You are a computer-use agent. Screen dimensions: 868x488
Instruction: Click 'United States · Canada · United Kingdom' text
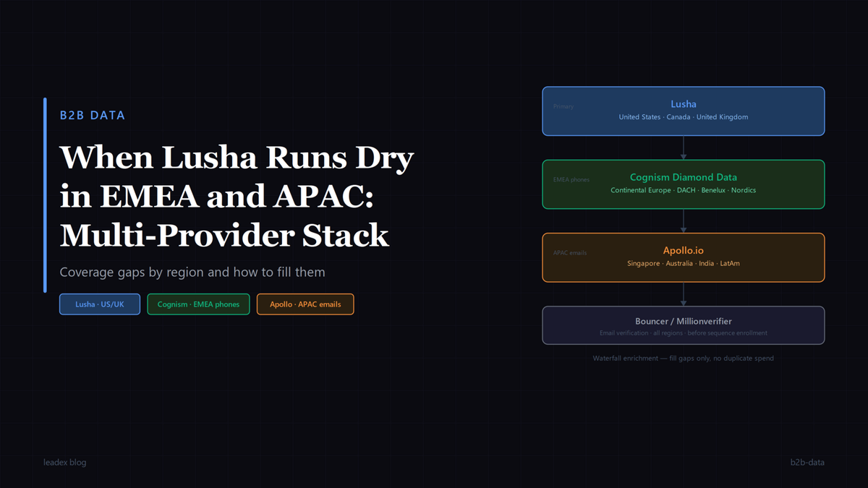[683, 117]
